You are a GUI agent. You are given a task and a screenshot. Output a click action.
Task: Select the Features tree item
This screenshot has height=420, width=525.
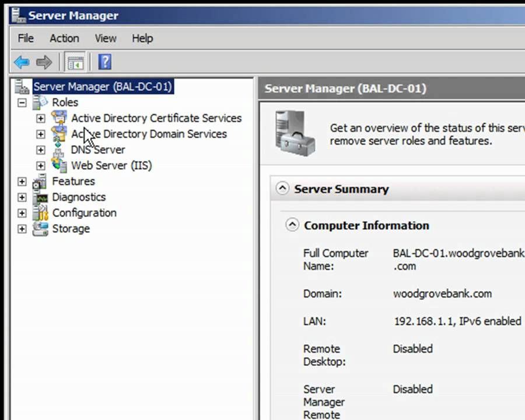pyautogui.click(x=73, y=181)
